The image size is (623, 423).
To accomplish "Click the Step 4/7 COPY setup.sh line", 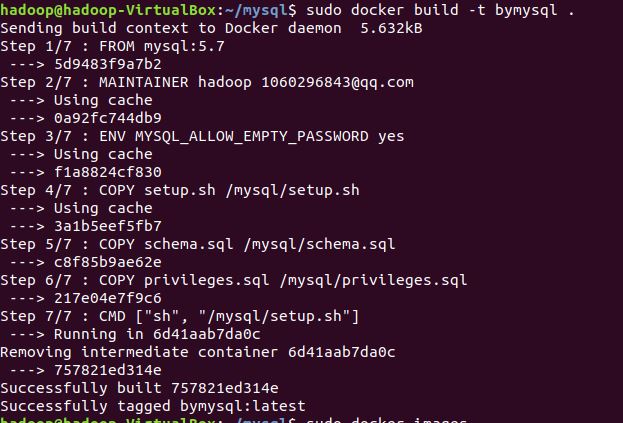I will (x=180, y=190).
